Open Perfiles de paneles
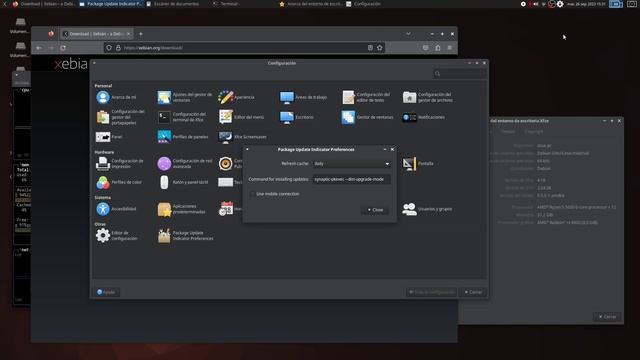Screen dimensions: 640x360 183,137
